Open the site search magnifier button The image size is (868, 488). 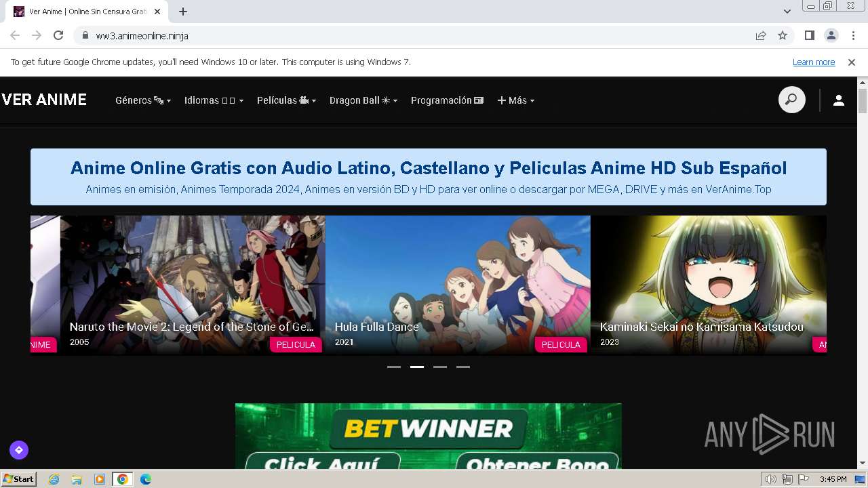[x=791, y=100]
